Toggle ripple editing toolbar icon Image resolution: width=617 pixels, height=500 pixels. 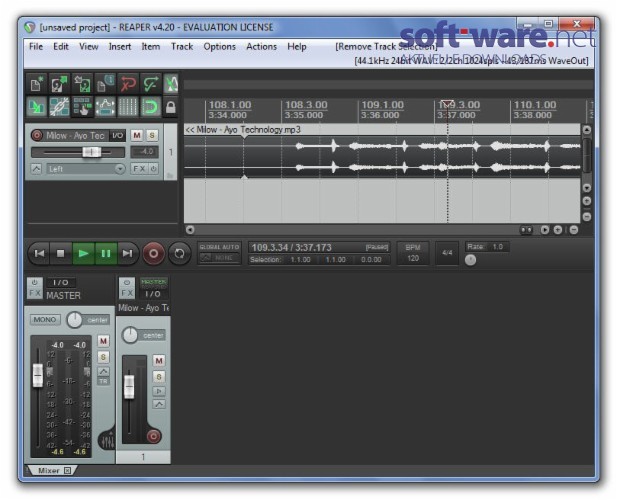click(x=82, y=107)
